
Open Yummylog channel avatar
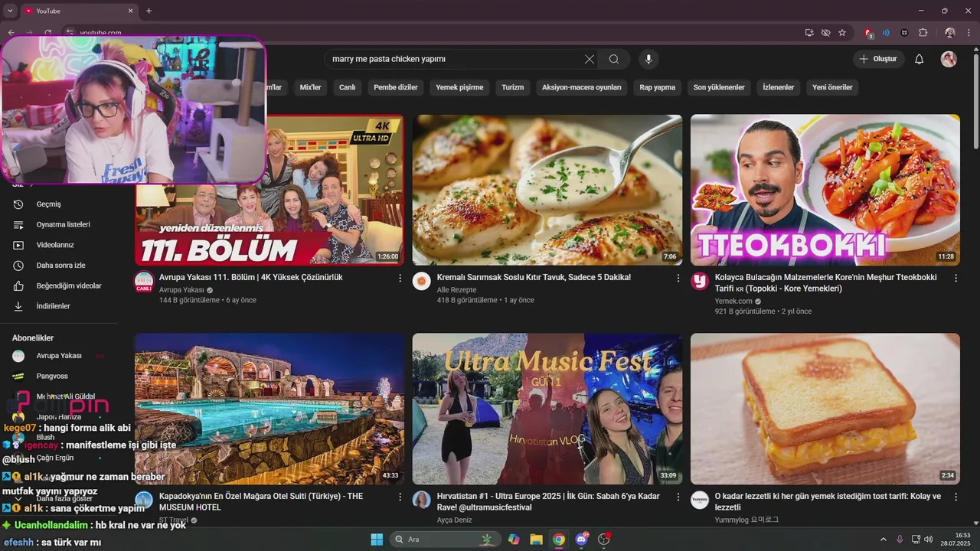click(x=700, y=500)
